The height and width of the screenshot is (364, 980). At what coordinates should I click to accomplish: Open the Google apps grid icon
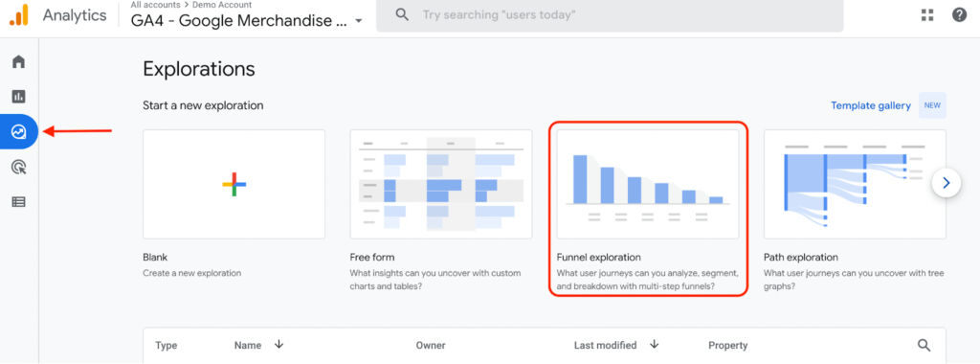tap(927, 15)
